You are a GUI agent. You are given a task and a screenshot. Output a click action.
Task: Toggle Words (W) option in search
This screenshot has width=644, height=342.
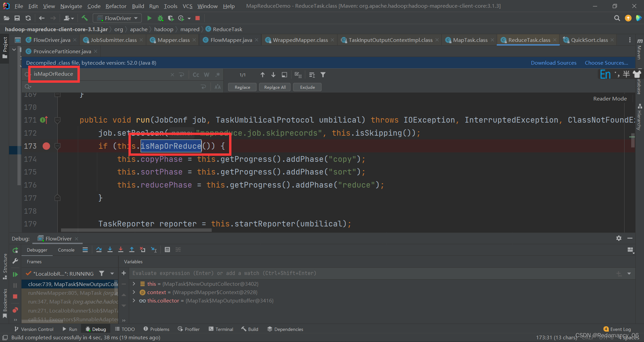(207, 75)
